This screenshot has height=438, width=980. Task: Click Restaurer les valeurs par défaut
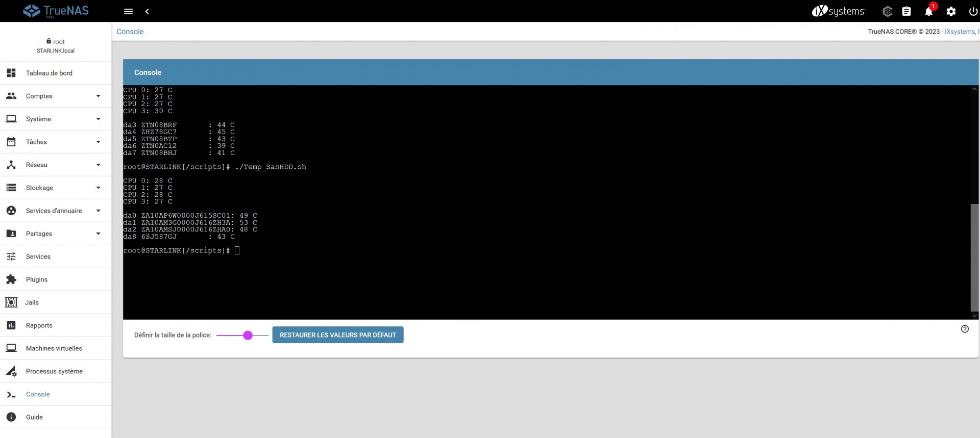click(338, 335)
